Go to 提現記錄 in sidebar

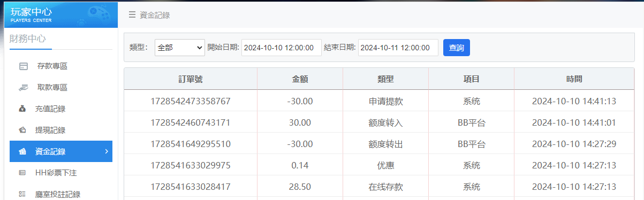(61, 130)
